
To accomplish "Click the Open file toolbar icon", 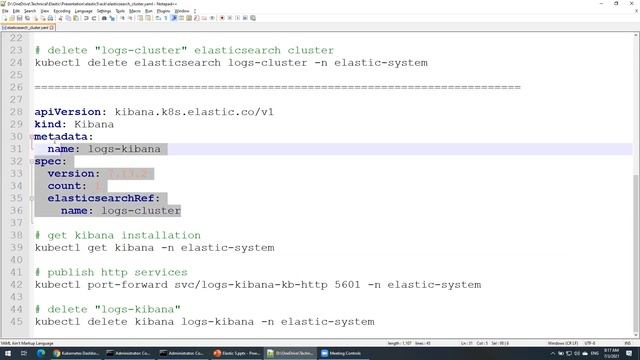I will (12, 18).
